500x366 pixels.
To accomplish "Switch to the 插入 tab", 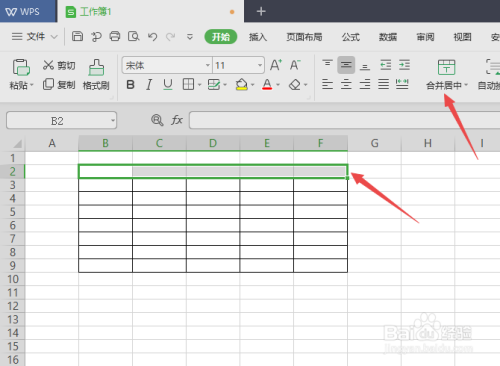I will (258, 37).
